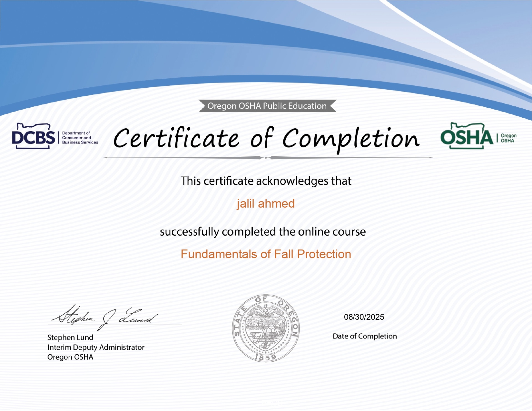Click the blank line beside the date field
The width and height of the screenshot is (532, 411).
456,323
